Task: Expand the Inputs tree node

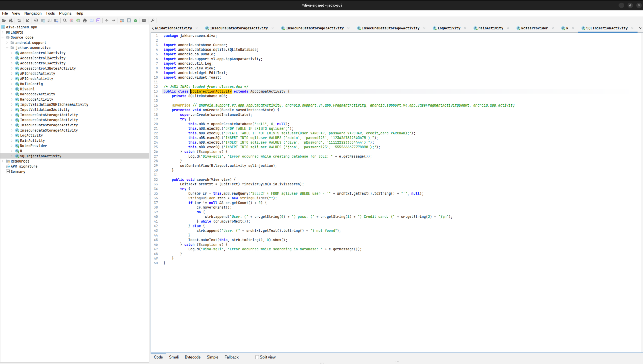Action: 3,32
